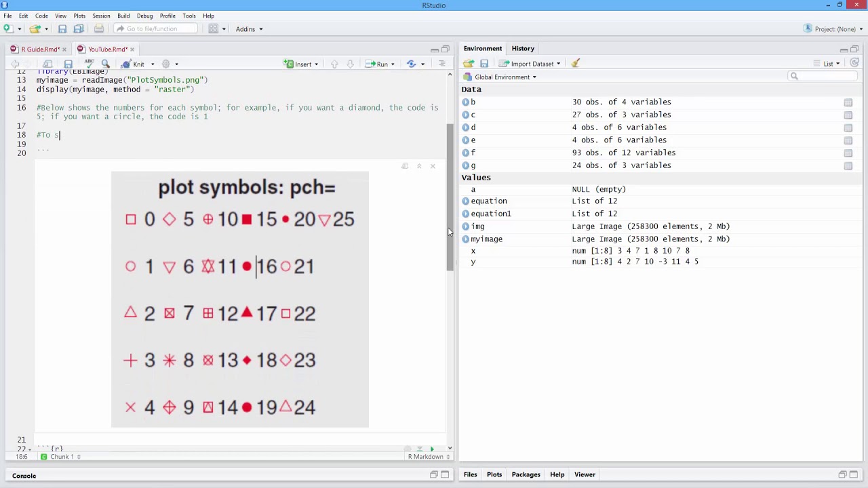Viewport: 868px width, 488px height.
Task: Open the Run dropdown menu
Action: (x=393, y=64)
